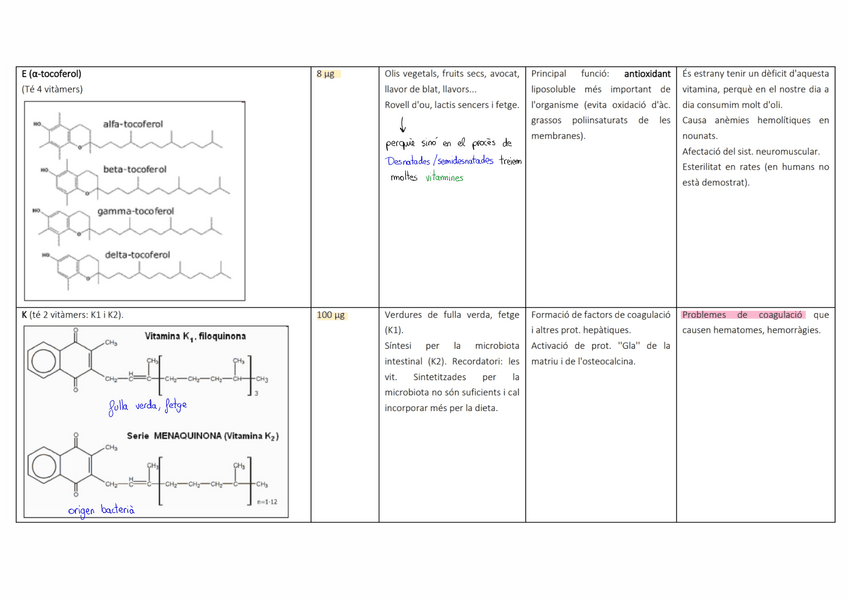Click 'Olis vegetals, fruits secs, avocat,' text
This screenshot has width=848, height=600.
[452, 74]
